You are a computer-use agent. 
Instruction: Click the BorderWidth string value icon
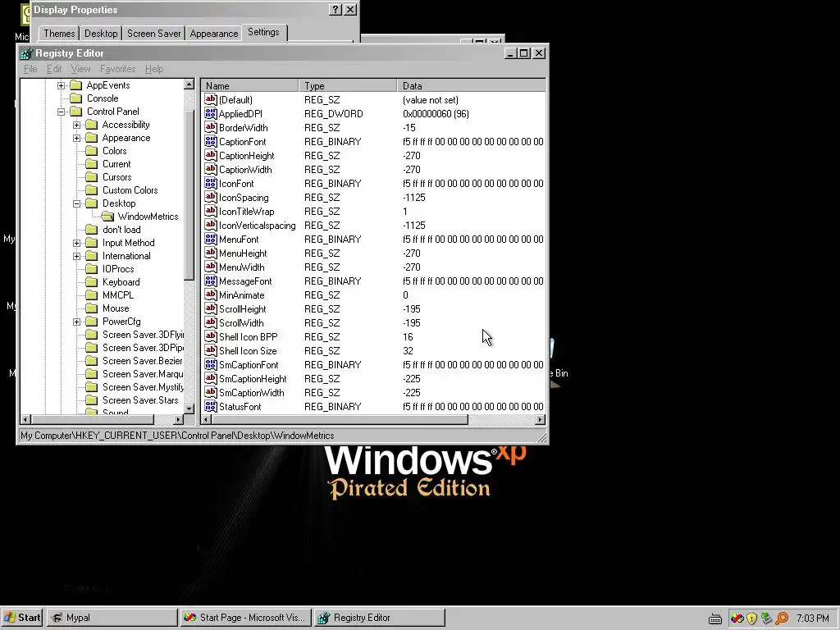click(211, 127)
